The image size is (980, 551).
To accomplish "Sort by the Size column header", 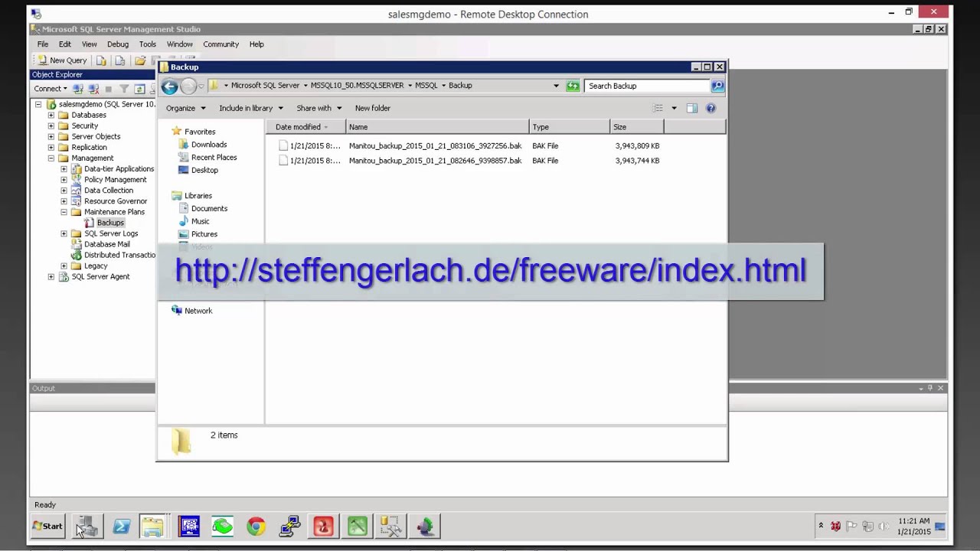I will click(637, 127).
